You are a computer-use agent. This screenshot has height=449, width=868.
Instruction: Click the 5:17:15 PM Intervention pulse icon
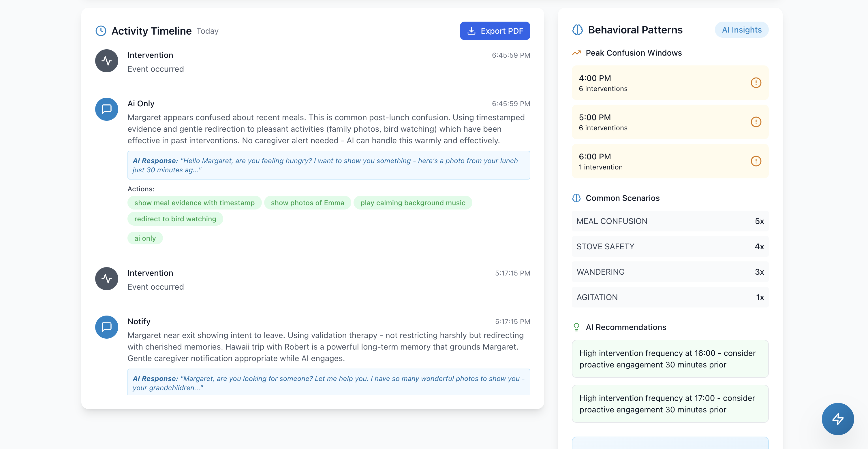(x=106, y=279)
